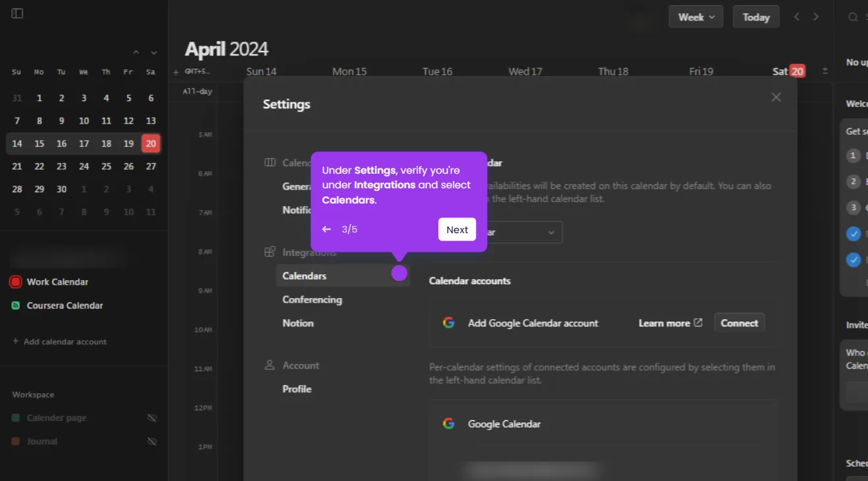Toggle visibility of the Journal calendar
The image size is (868, 481).
[x=152, y=441]
